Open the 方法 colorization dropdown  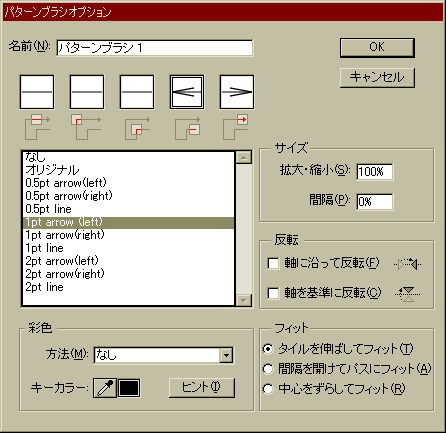(226, 355)
